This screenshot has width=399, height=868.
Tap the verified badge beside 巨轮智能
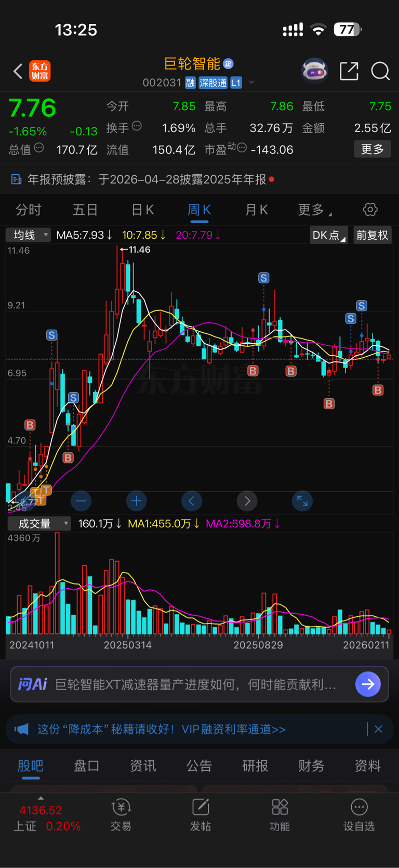[228, 63]
